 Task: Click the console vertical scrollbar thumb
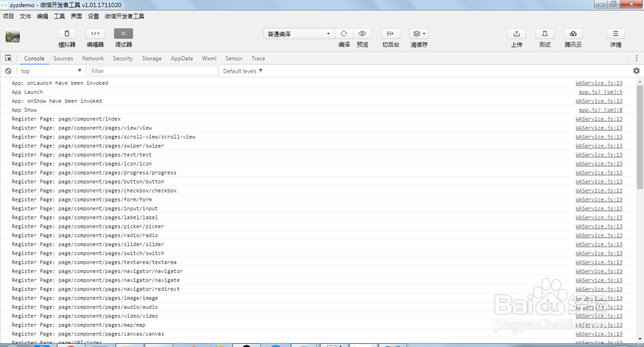640,136
